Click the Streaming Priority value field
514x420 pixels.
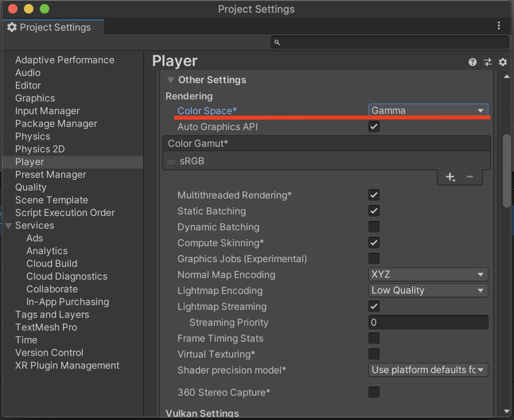[x=428, y=322]
